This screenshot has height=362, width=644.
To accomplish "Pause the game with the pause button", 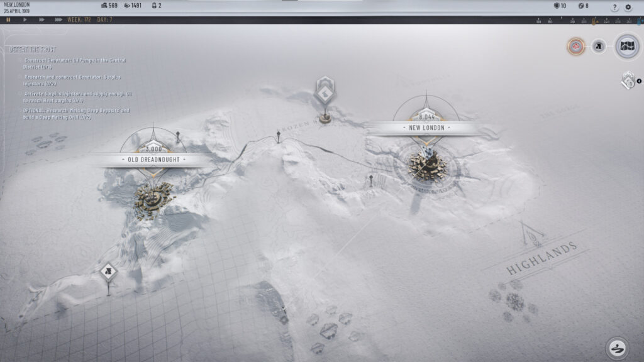I will pyautogui.click(x=8, y=19).
